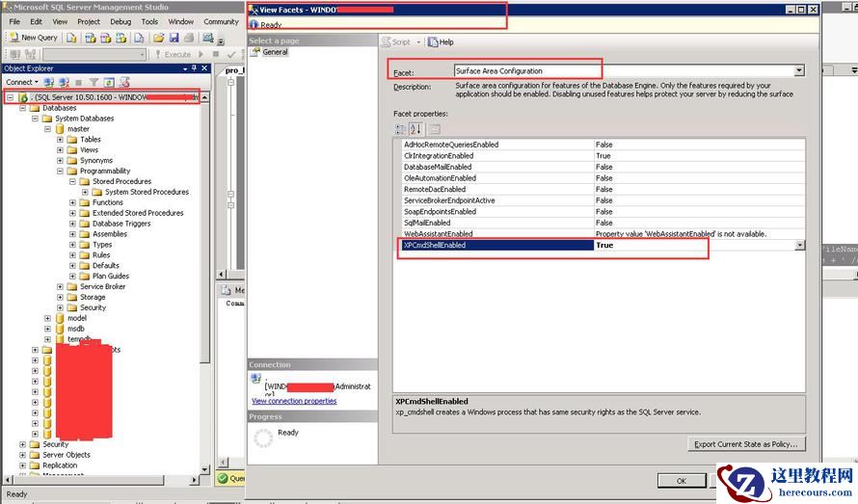
Task: Open the File menu
Action: pos(14,21)
